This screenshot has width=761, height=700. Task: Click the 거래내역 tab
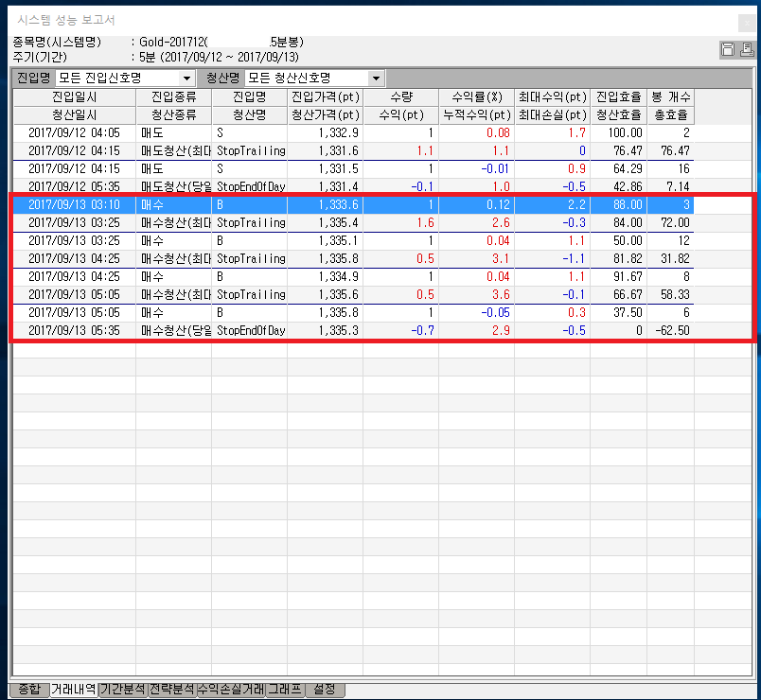click(x=75, y=690)
